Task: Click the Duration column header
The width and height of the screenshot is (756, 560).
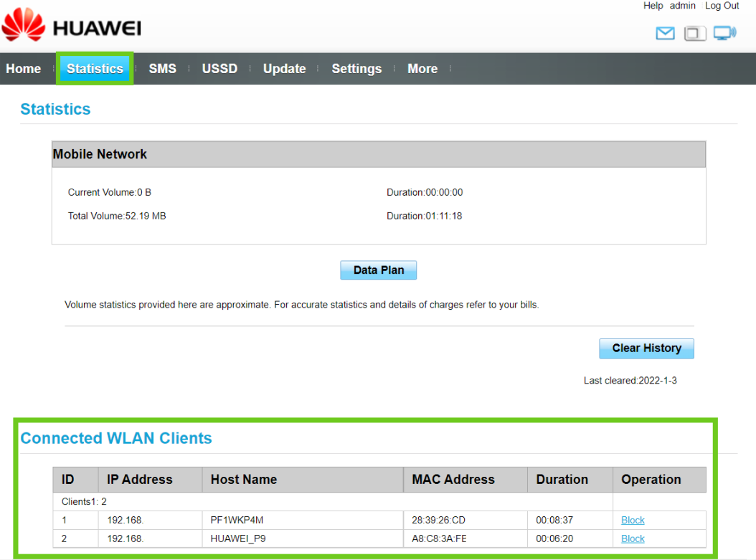Action: 562,480
